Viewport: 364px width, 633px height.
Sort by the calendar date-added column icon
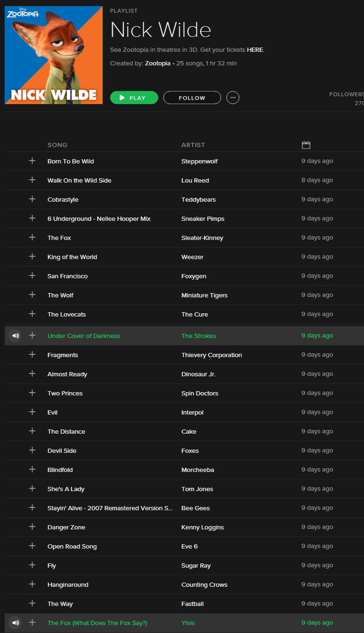306,145
